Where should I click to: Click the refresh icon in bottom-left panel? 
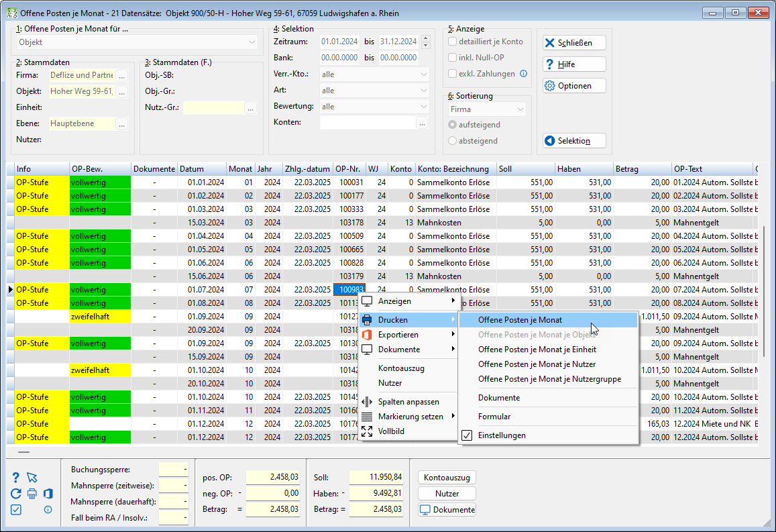pos(16,493)
